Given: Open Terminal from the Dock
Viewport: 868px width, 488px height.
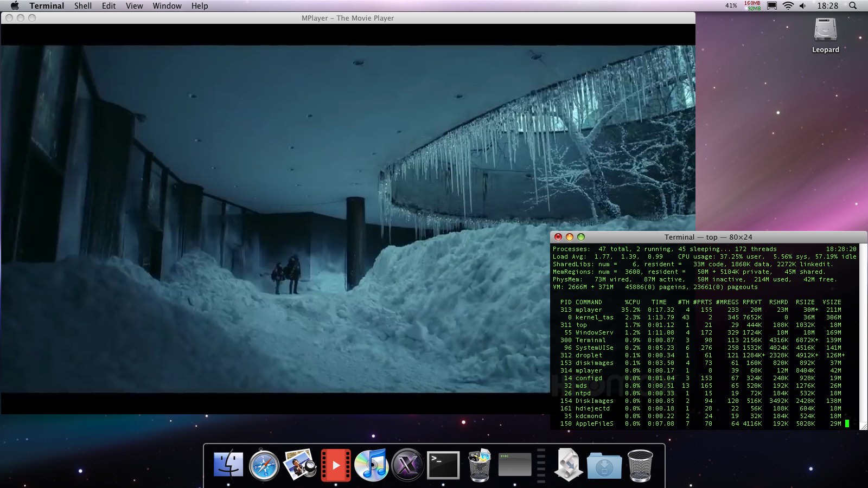Looking at the screenshot, I should [x=443, y=465].
